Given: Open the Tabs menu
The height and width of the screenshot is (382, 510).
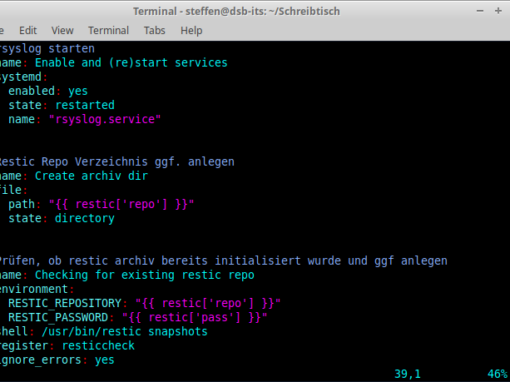Looking at the screenshot, I should 154,31.
